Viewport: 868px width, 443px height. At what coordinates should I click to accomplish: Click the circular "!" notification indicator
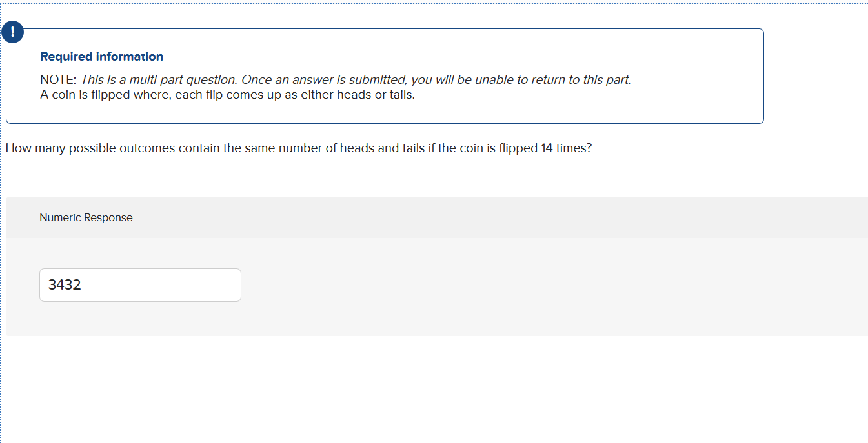[x=12, y=32]
